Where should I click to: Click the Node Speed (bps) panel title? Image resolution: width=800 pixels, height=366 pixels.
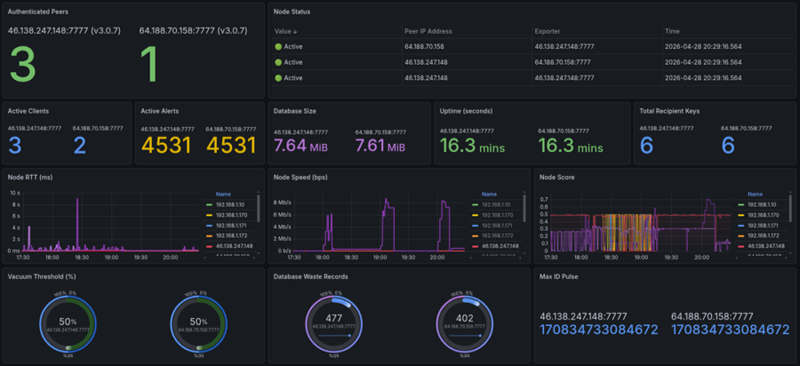click(x=300, y=177)
